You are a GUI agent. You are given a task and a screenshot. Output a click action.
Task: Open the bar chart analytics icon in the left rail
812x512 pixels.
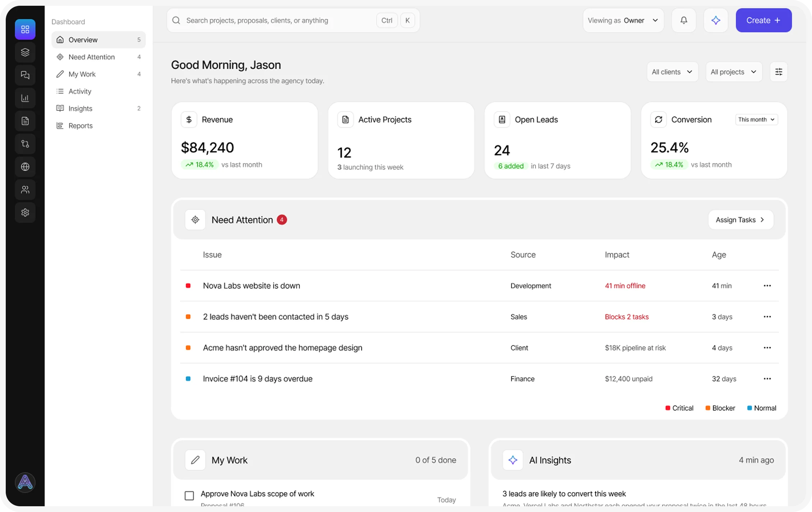25,98
